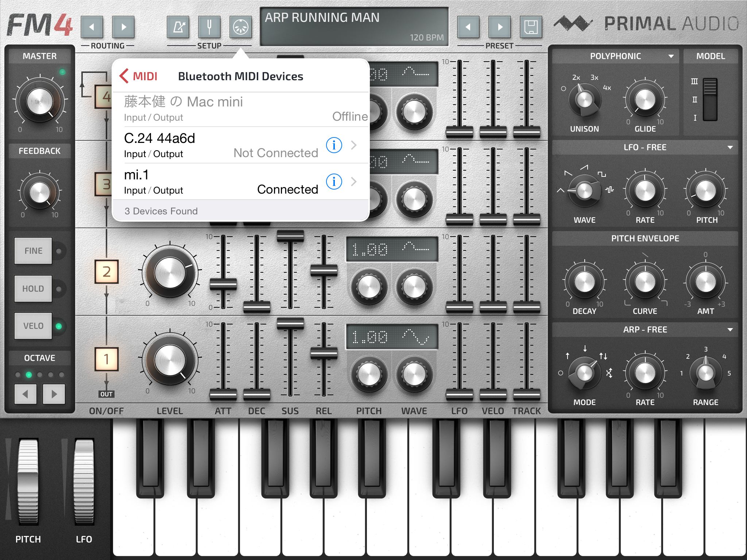This screenshot has height=560, width=747.
Task: Toggle the VELO button
Action: click(x=33, y=326)
